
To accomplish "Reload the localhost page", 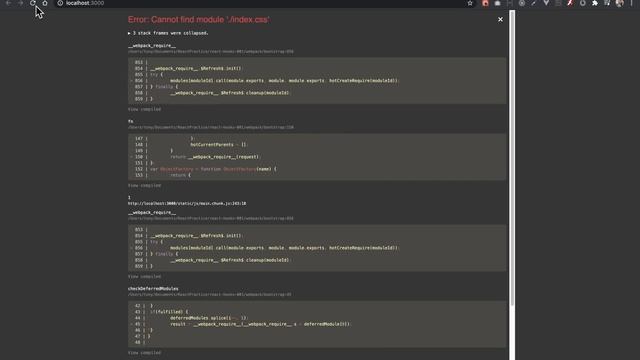I will [33, 3].
